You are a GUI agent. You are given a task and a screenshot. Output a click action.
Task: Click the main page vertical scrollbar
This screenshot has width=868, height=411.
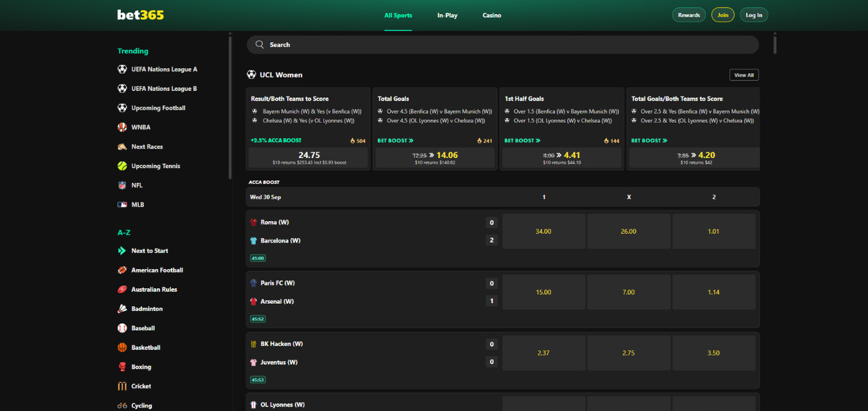[x=775, y=44]
